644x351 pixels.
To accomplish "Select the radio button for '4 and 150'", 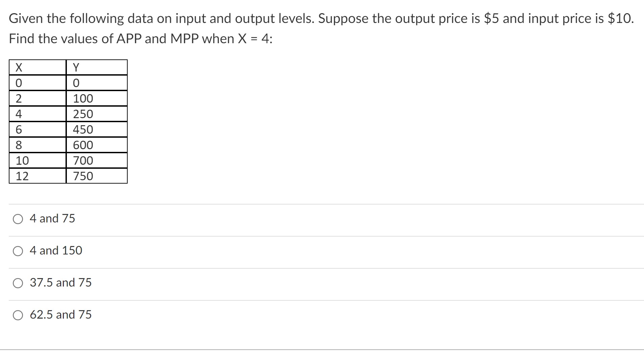I will pos(18,251).
